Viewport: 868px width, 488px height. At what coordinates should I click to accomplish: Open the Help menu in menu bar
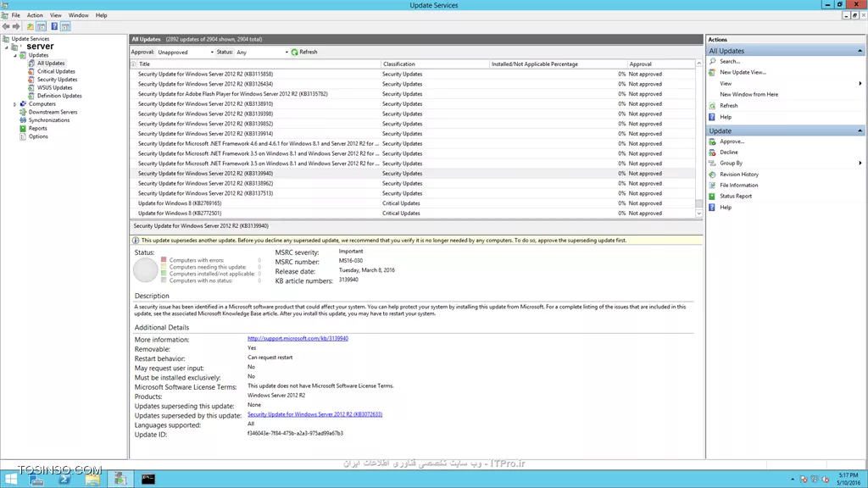pyautogui.click(x=102, y=15)
